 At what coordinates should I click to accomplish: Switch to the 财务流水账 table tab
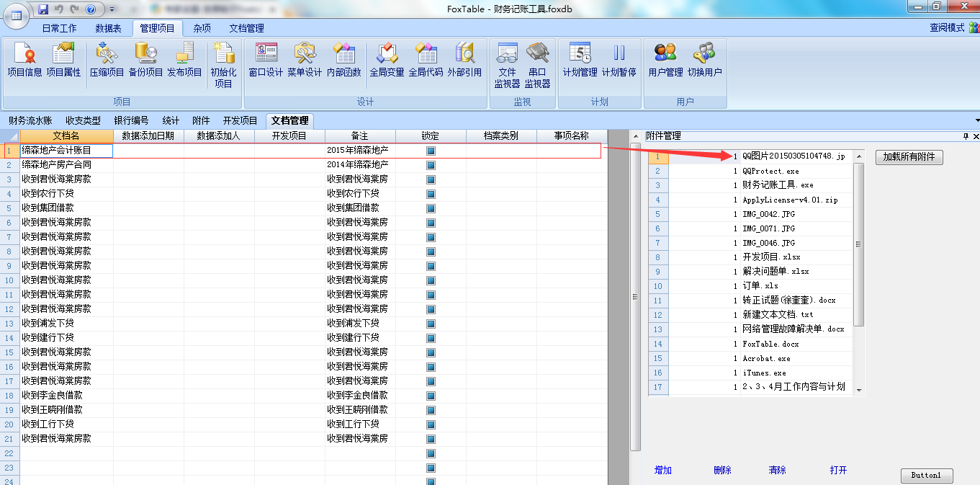(x=30, y=120)
